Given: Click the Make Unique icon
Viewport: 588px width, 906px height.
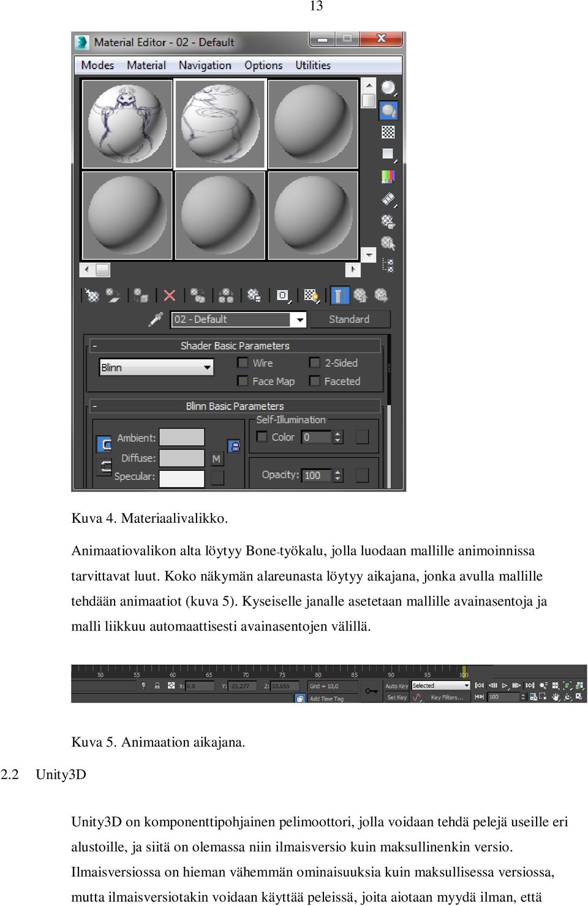Looking at the screenshot, I should pyautogui.click(x=226, y=295).
